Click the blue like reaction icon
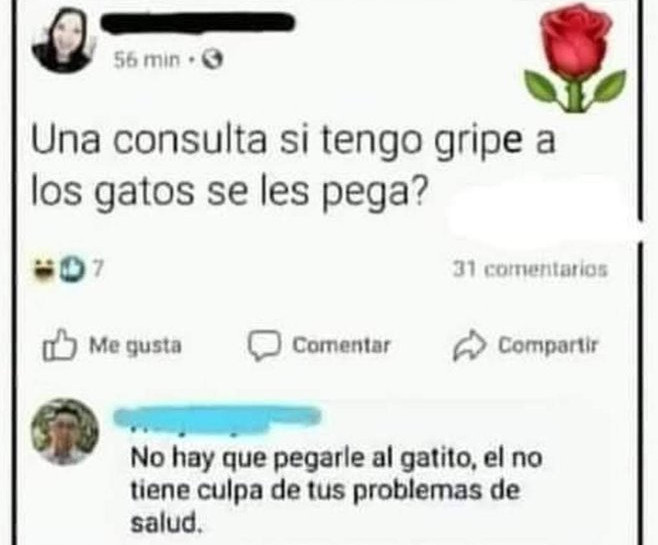The image size is (658, 545). [x=72, y=269]
